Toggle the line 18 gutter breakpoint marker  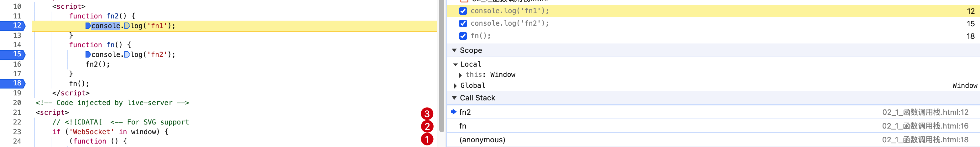click(x=13, y=83)
